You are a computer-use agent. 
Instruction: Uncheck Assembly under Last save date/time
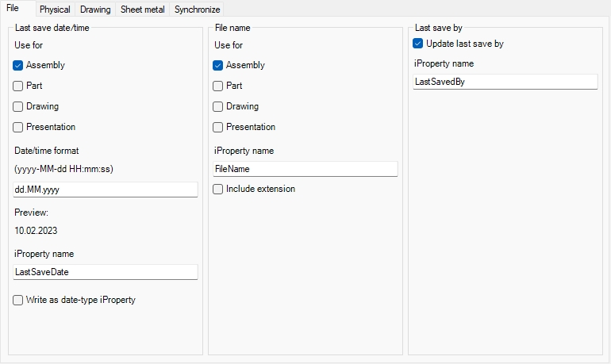point(18,65)
